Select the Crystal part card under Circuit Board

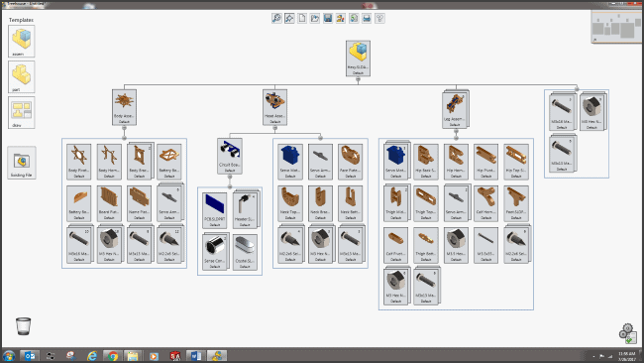245,253
